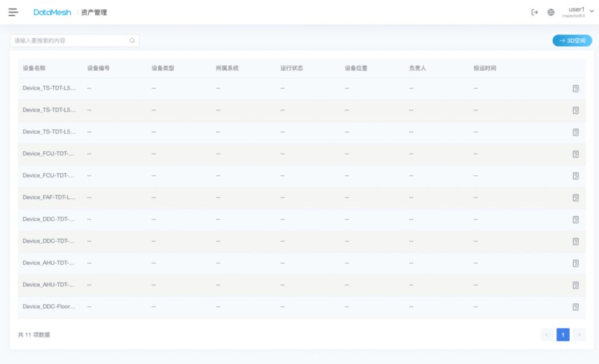Image resolution: width=599 pixels, height=364 pixels.
Task: Open details icon for Device_DDC-Floor row
Action: [576, 307]
